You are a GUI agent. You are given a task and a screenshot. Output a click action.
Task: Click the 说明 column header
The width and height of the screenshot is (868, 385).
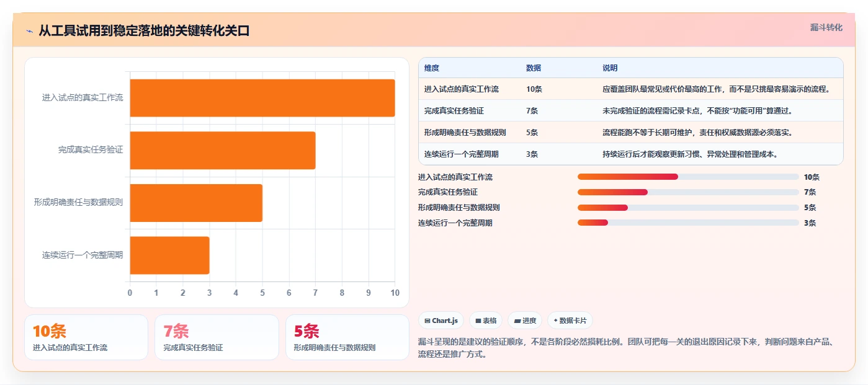pos(610,68)
